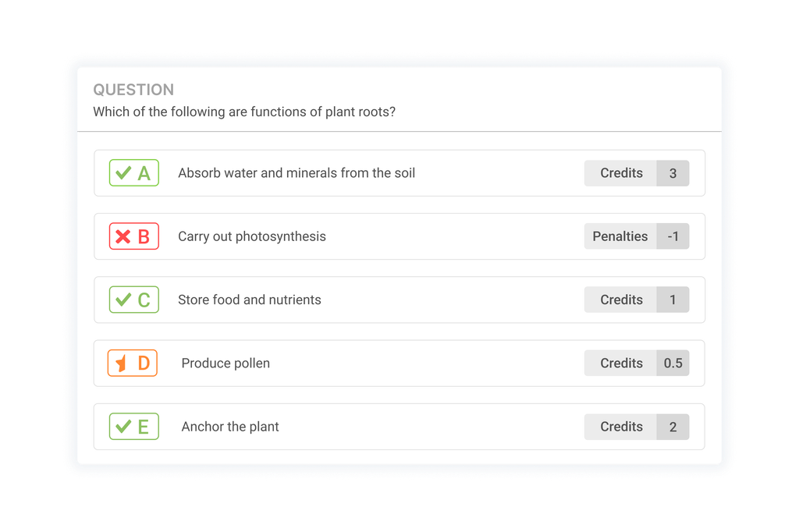Click the Credits label on answer A
This screenshot has width=799, height=532.
(620, 172)
